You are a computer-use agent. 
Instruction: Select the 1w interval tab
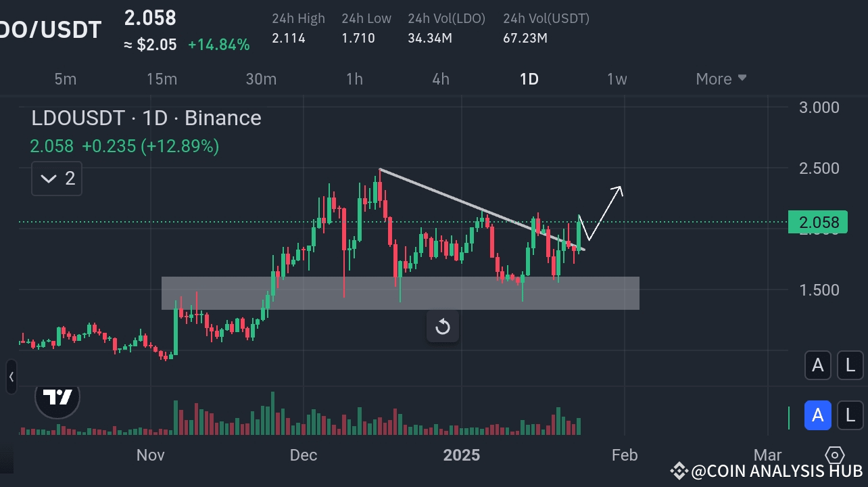(x=617, y=78)
